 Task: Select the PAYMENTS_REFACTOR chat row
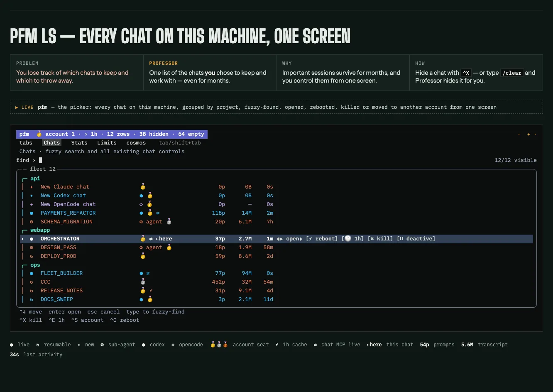coord(276,213)
